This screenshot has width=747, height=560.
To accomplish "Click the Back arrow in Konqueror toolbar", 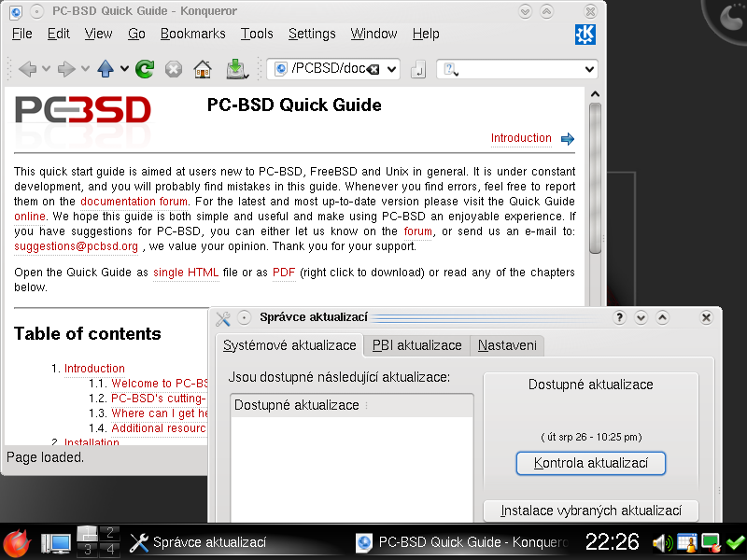I will pos(28,69).
